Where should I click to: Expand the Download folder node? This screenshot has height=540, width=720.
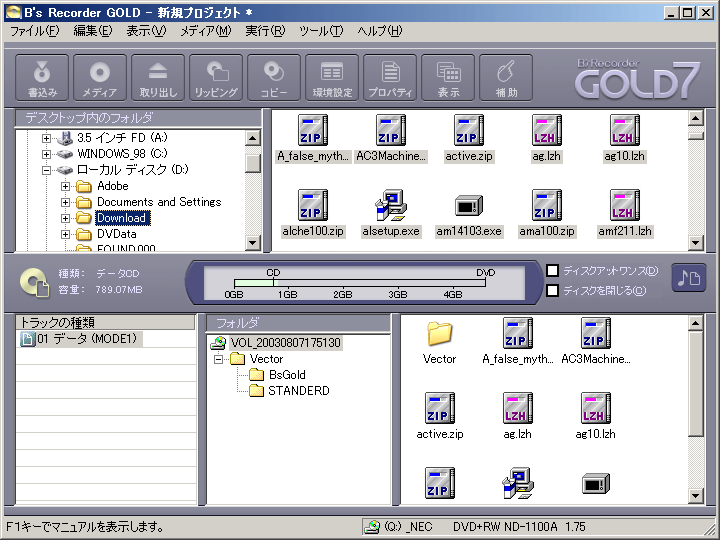(65, 218)
